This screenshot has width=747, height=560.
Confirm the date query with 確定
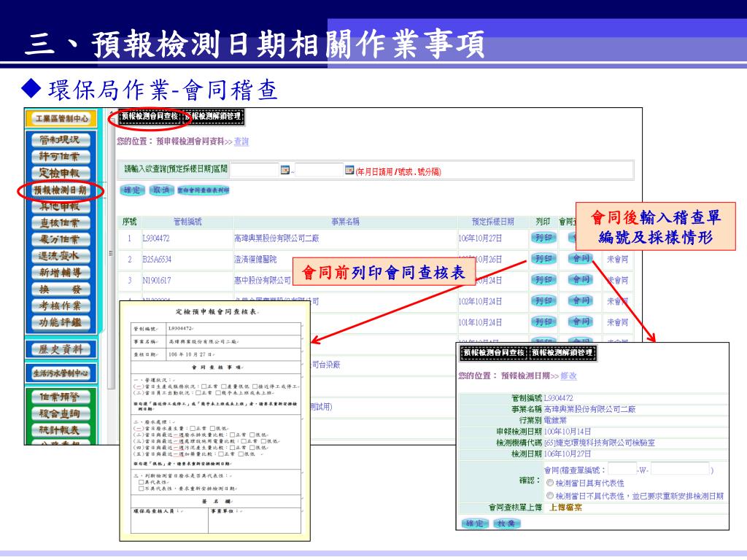(x=132, y=190)
